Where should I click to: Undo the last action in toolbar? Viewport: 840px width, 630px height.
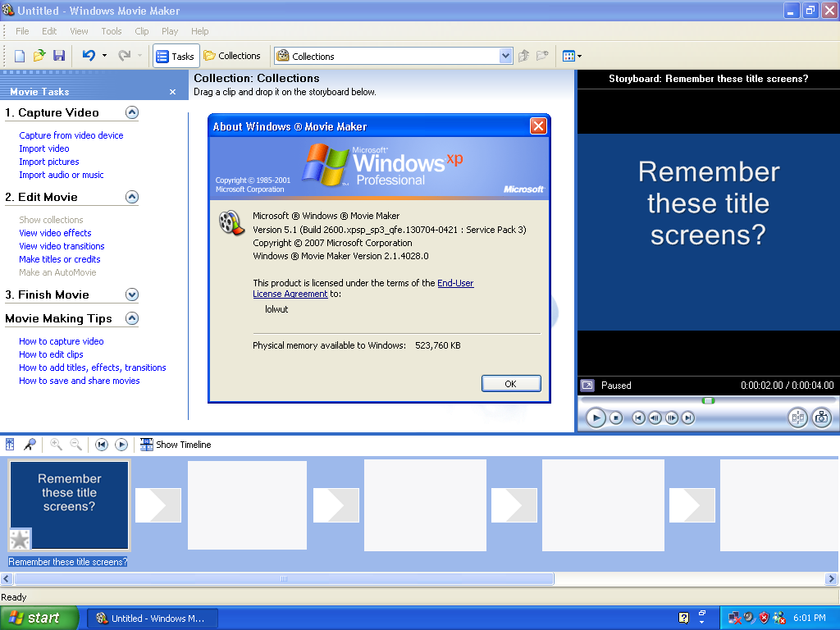pyautogui.click(x=89, y=56)
